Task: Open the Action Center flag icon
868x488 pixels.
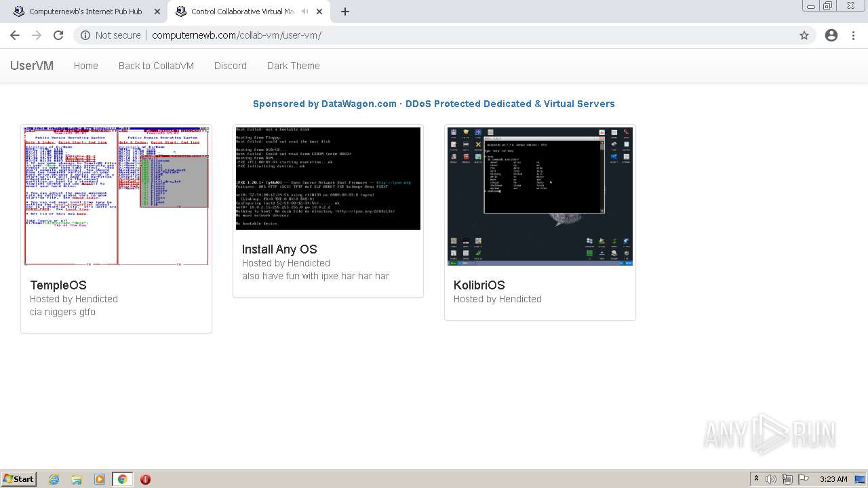Action: click(804, 479)
